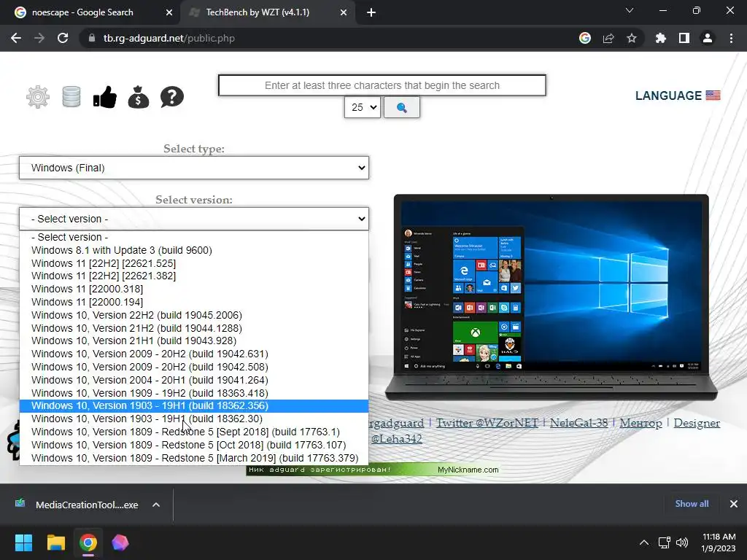Click the thumbs-up icon
Image resolution: width=747 pixels, height=560 pixels.
click(105, 97)
